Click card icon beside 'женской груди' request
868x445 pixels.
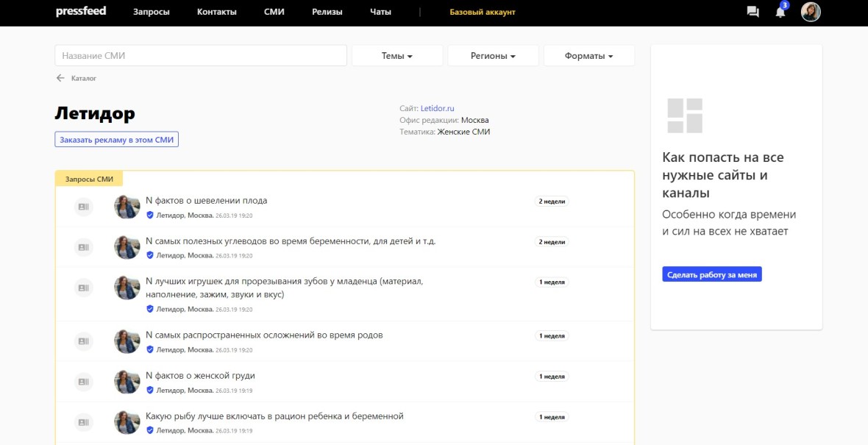click(83, 382)
